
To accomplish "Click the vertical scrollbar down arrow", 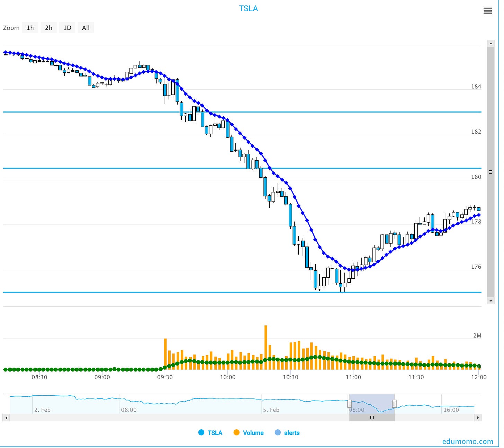I will pyautogui.click(x=490, y=301).
